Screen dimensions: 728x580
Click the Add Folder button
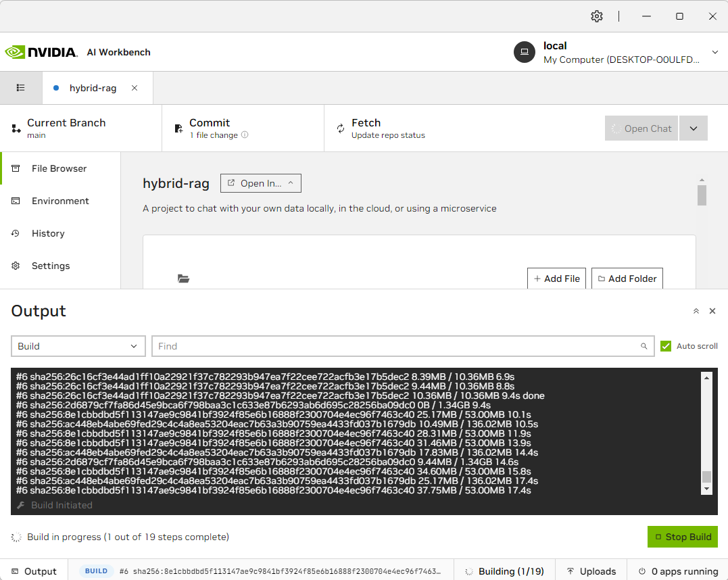(627, 279)
